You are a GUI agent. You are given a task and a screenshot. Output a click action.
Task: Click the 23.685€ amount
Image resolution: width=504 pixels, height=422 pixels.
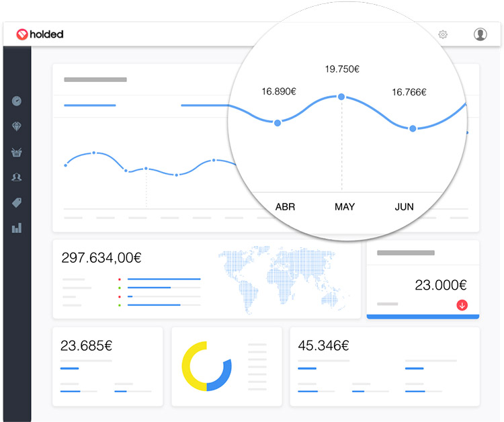86,345
